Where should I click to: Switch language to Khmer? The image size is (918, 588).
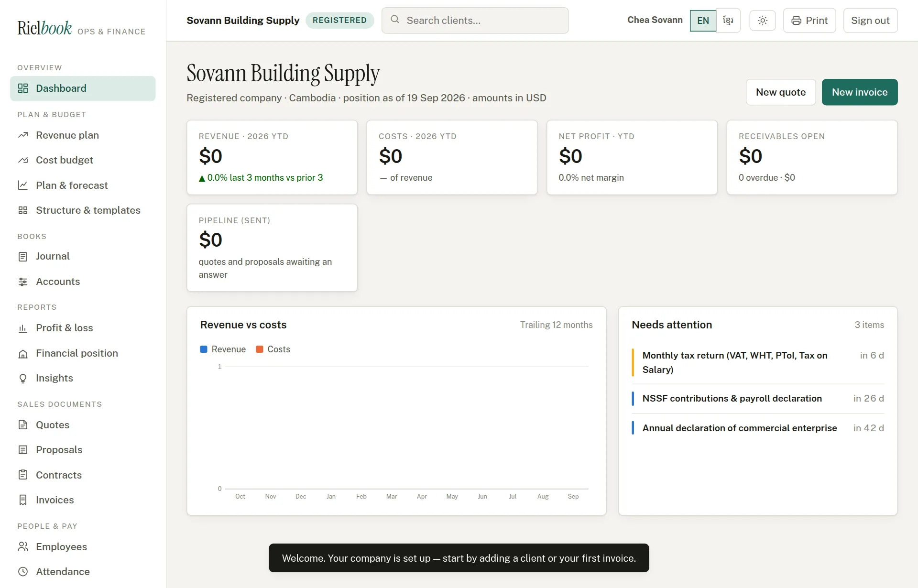pyautogui.click(x=728, y=21)
